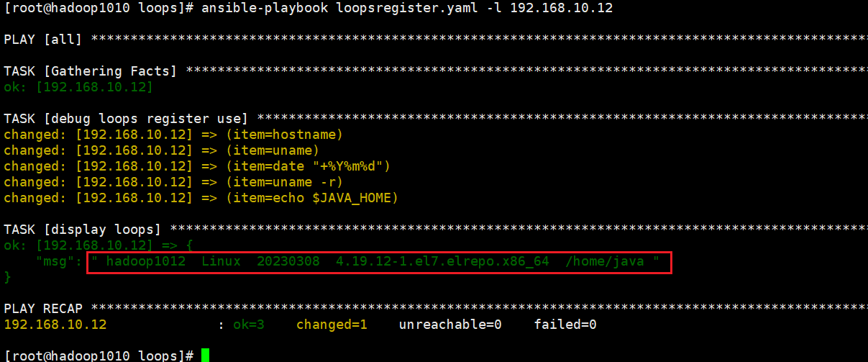The height and width of the screenshot is (362, 868).
Task: Click the green terminal cursor block
Action: click(x=206, y=356)
